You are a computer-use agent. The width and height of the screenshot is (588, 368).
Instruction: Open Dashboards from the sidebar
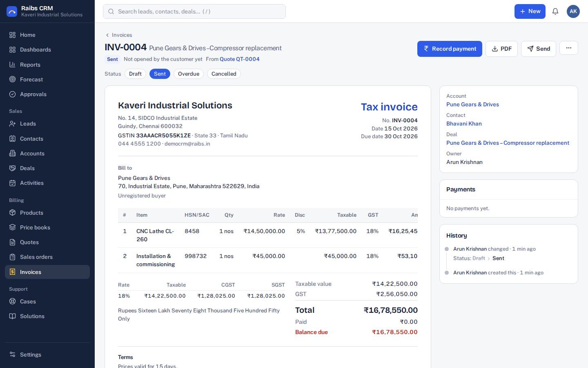pyautogui.click(x=47, y=49)
